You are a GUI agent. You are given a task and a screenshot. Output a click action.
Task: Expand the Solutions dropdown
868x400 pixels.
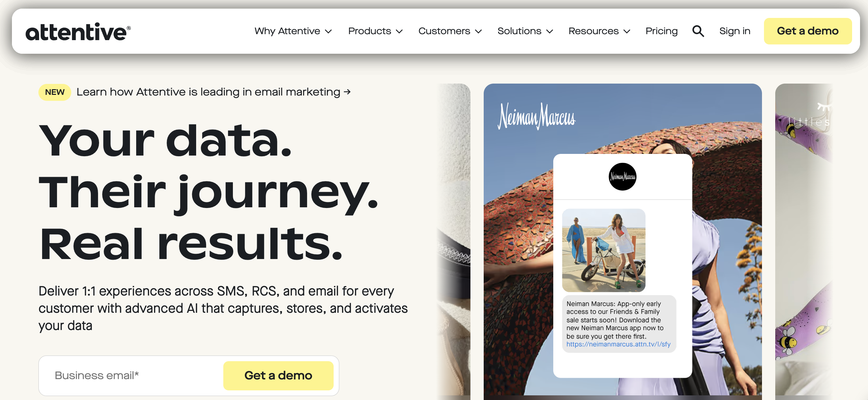pos(525,31)
